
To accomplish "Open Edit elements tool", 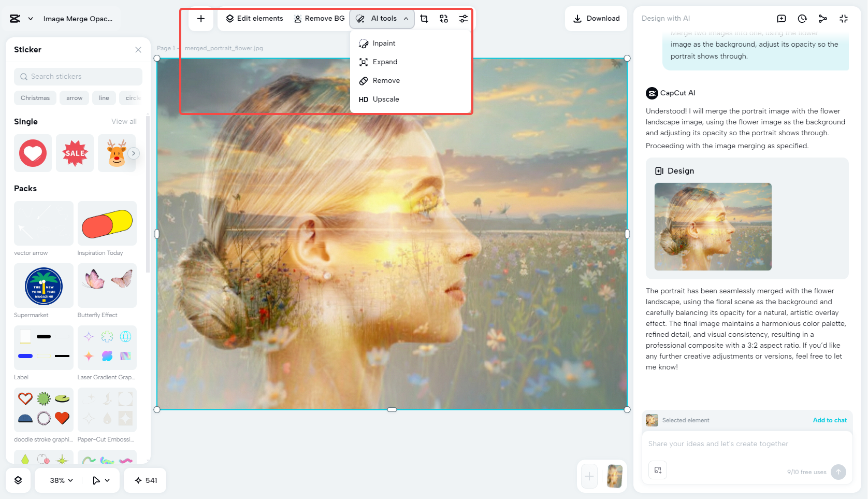I will click(x=255, y=19).
